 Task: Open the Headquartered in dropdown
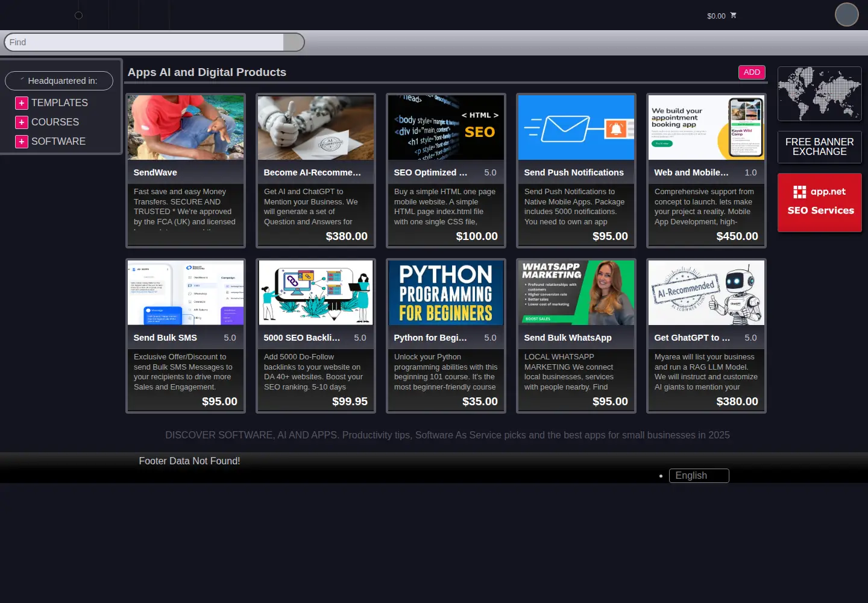(x=59, y=81)
